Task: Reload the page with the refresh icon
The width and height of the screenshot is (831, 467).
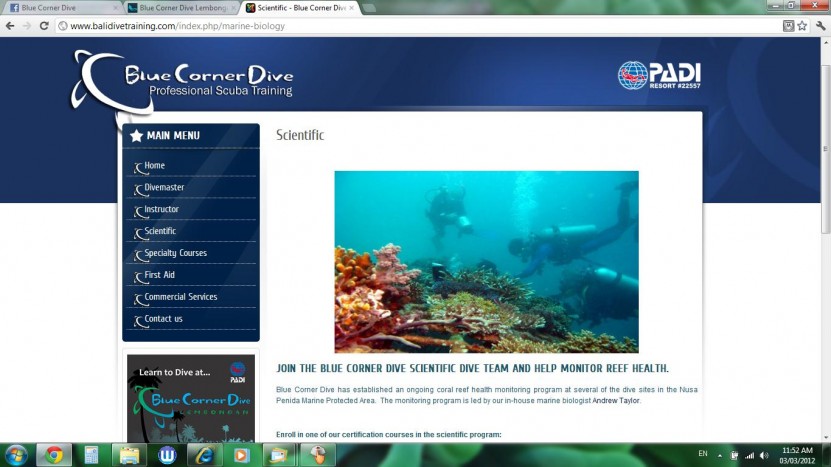Action: (x=45, y=26)
